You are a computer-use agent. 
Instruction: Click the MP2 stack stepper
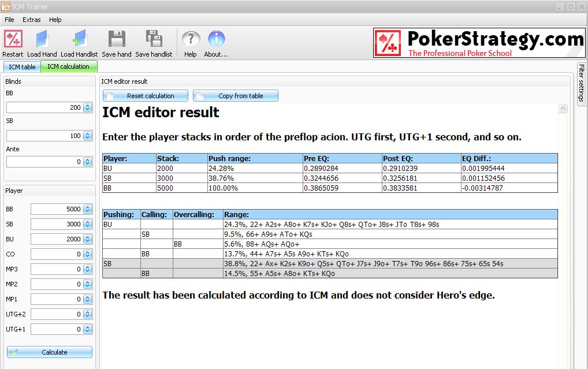[x=88, y=284]
